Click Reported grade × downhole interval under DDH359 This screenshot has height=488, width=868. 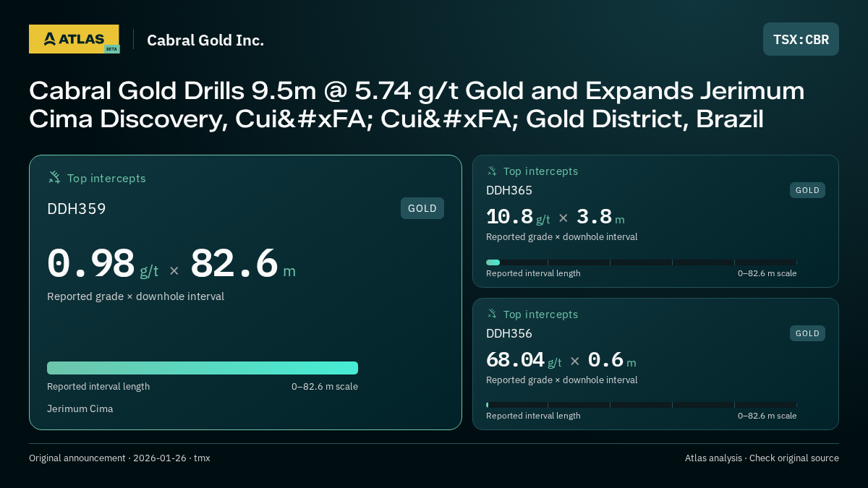tap(135, 296)
